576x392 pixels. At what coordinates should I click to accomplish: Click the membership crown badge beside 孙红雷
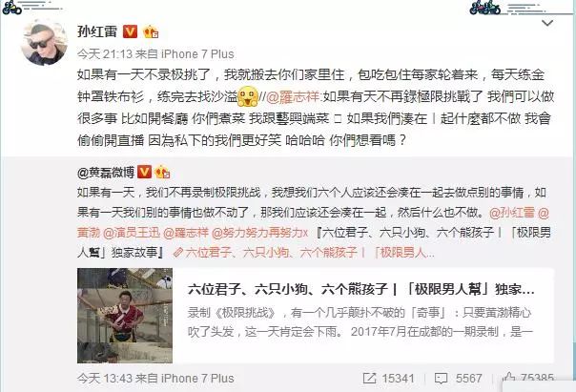coord(151,32)
